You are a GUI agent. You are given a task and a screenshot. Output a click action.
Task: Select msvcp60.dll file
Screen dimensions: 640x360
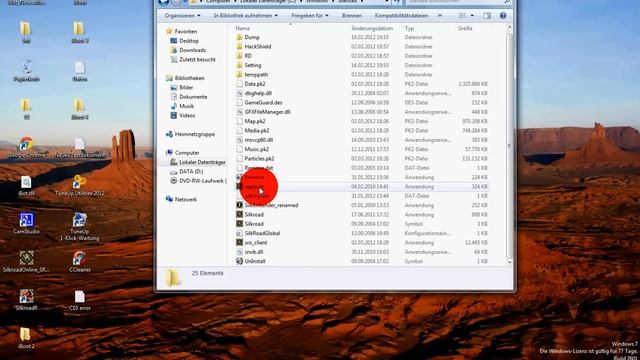(258, 140)
